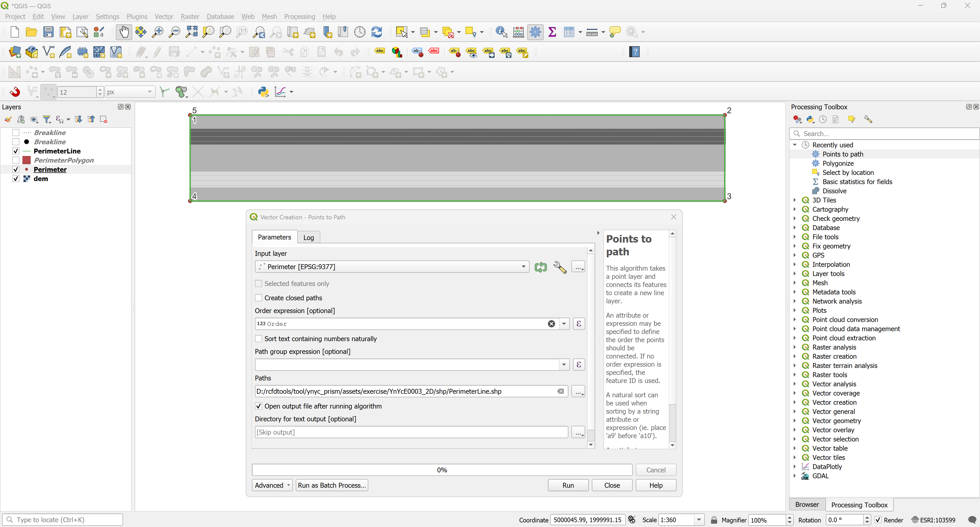Click the Run button
Viewport: 980px width, 527px height.
point(568,485)
